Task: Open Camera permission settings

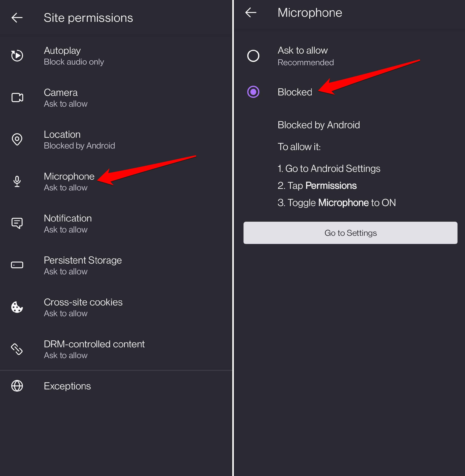Action: 61,97
